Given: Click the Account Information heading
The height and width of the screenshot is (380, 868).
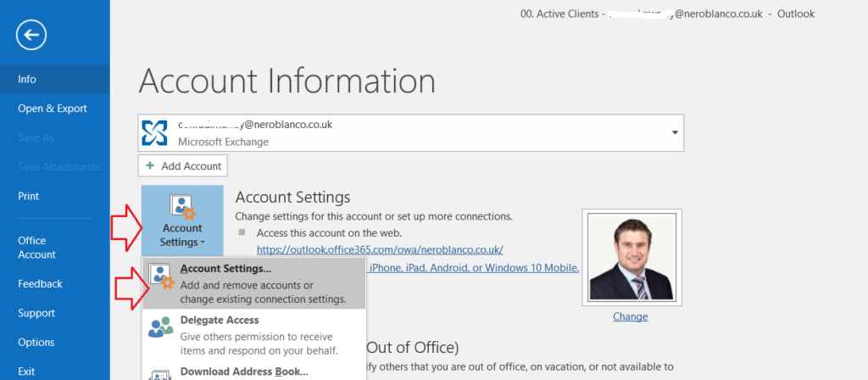Looking at the screenshot, I should (287, 81).
